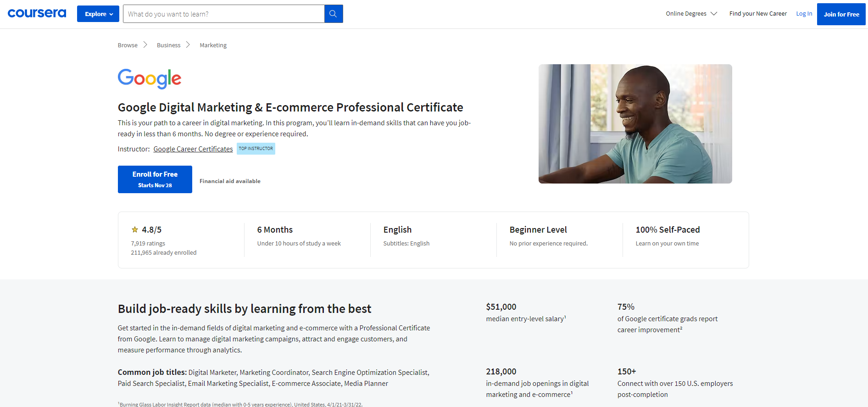
Task: Click the Burning Glass footnote text
Action: coord(240,404)
